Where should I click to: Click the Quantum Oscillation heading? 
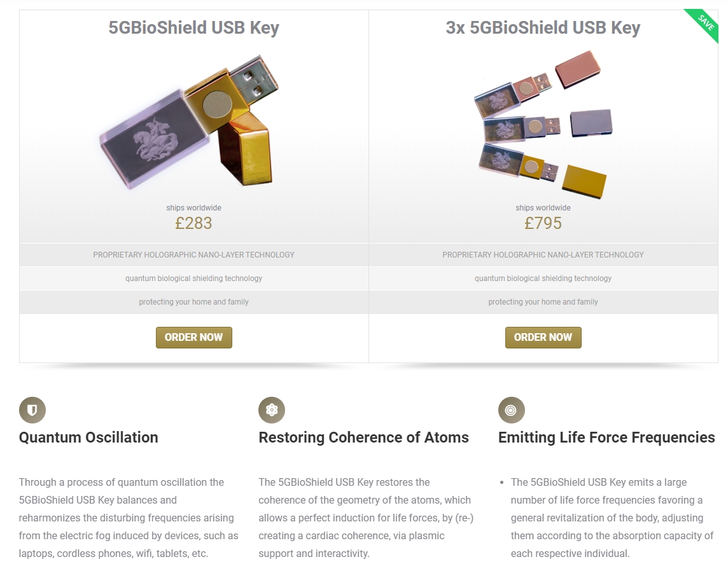tap(88, 437)
